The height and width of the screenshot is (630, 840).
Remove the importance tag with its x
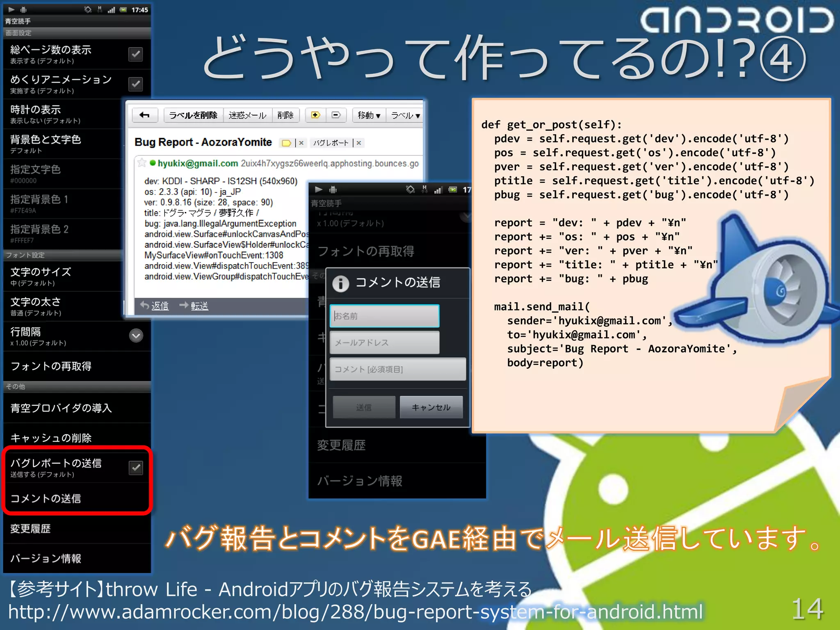(301, 143)
